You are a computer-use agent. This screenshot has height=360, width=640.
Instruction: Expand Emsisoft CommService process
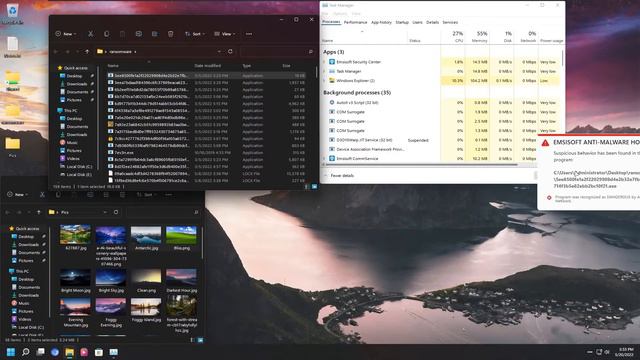tap(325, 158)
